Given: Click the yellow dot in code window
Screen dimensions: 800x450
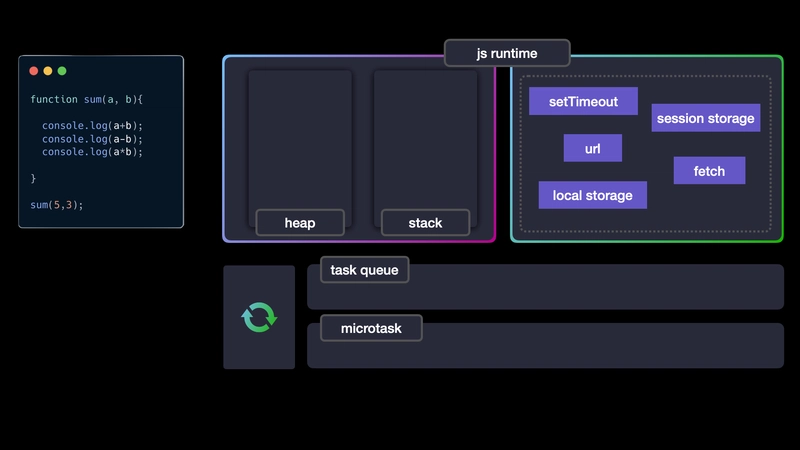Looking at the screenshot, I should [x=48, y=71].
